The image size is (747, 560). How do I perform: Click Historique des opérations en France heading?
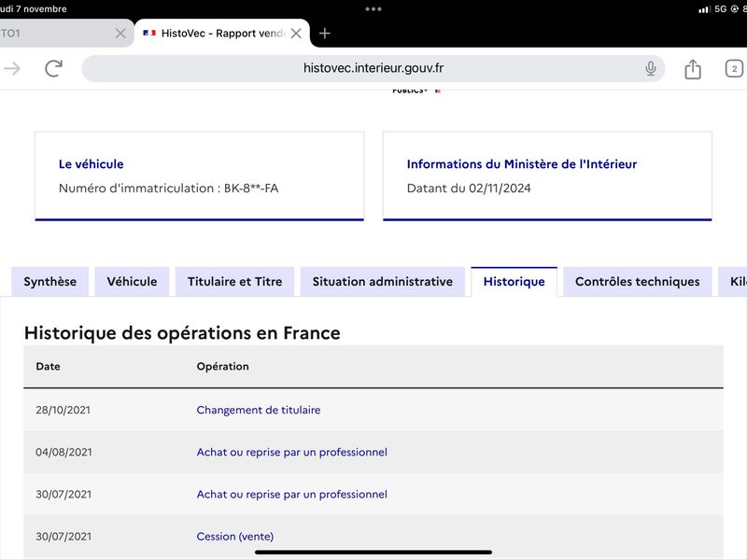point(182,333)
